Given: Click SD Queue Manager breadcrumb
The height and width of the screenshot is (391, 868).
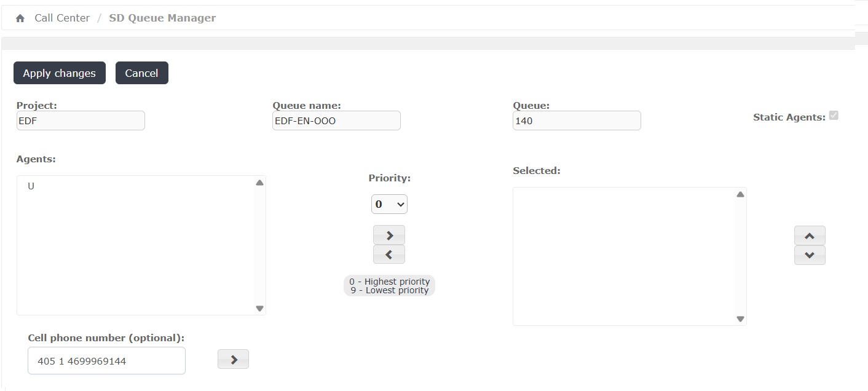Looking at the screenshot, I should (x=162, y=18).
